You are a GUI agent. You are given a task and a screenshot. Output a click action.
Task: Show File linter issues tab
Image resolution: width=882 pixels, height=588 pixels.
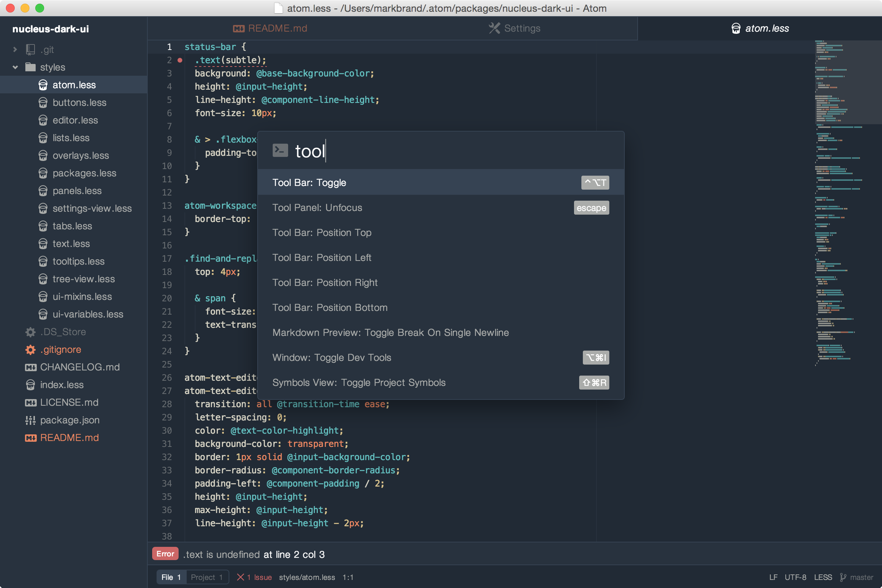[171, 577]
